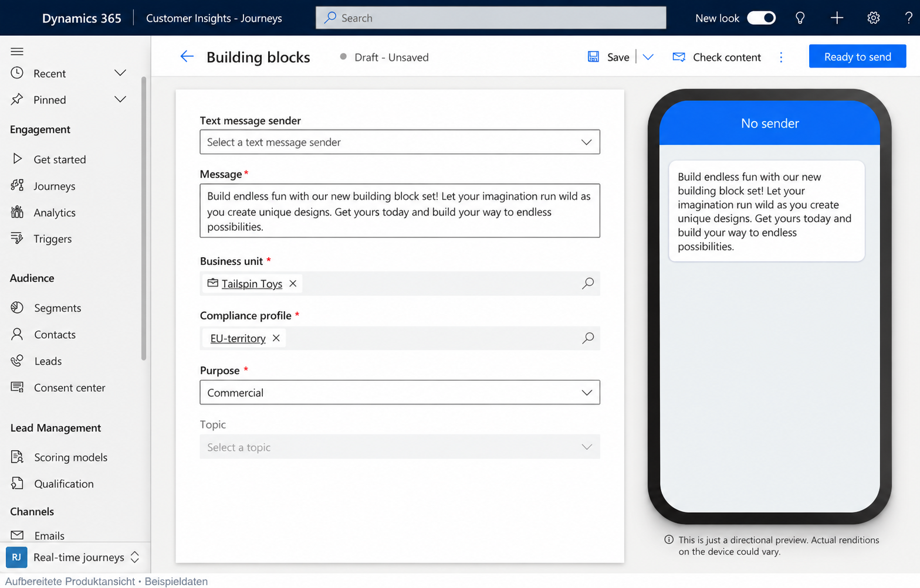Image resolution: width=920 pixels, height=588 pixels.
Task: Open the settings gear icon
Action: (873, 18)
